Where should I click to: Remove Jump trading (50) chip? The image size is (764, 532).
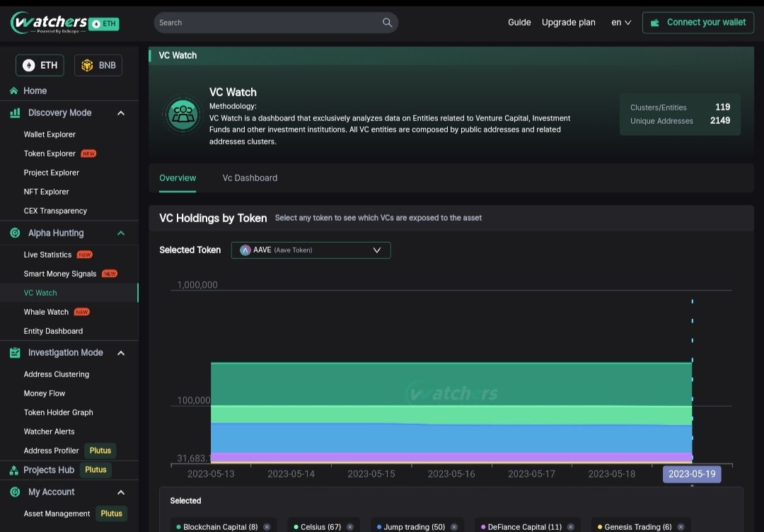point(453,526)
